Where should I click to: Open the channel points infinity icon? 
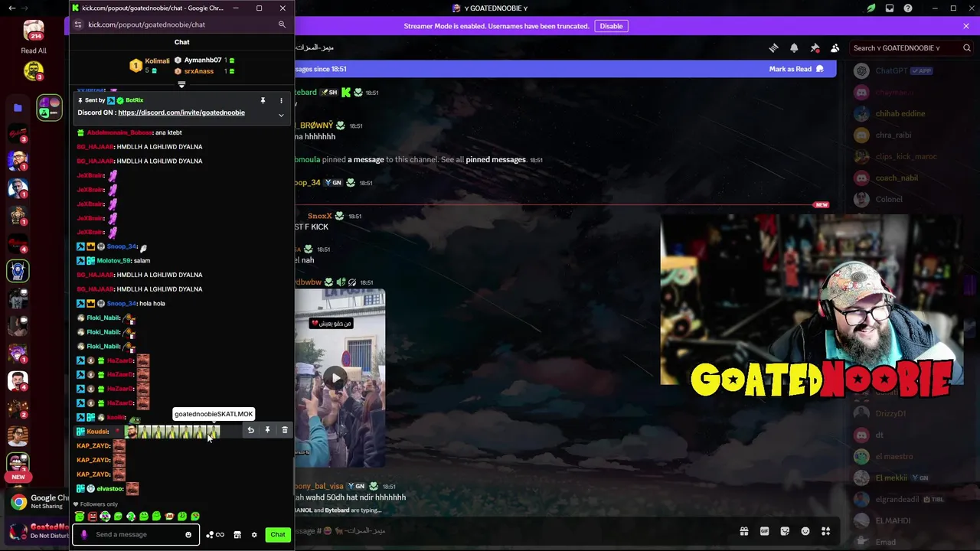[x=220, y=535]
